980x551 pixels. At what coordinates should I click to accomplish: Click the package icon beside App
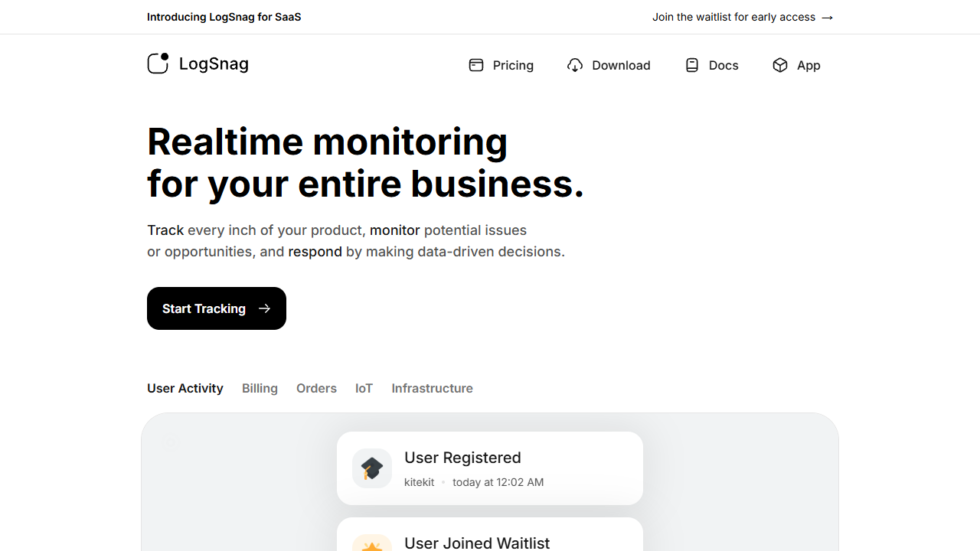point(779,65)
